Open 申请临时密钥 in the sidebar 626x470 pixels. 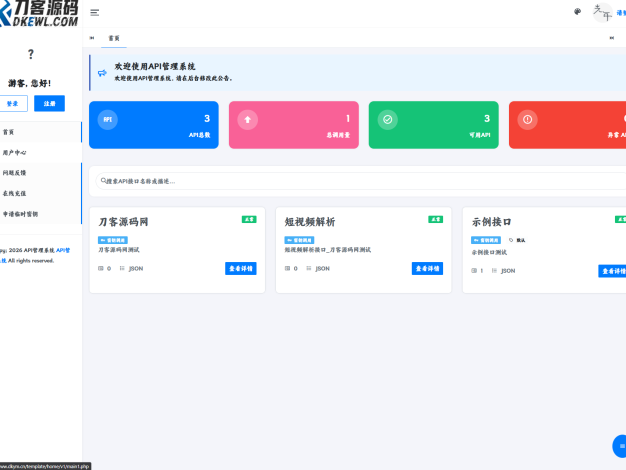click(x=41, y=214)
